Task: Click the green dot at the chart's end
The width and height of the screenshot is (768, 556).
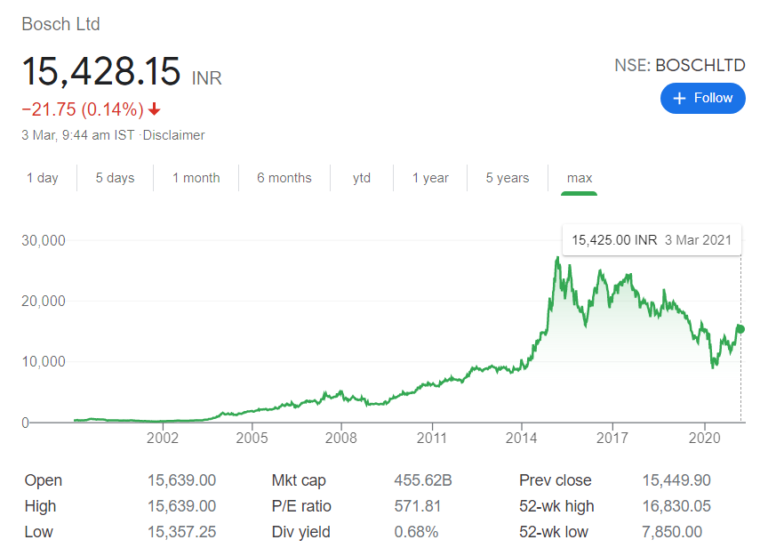Action: 741,329
